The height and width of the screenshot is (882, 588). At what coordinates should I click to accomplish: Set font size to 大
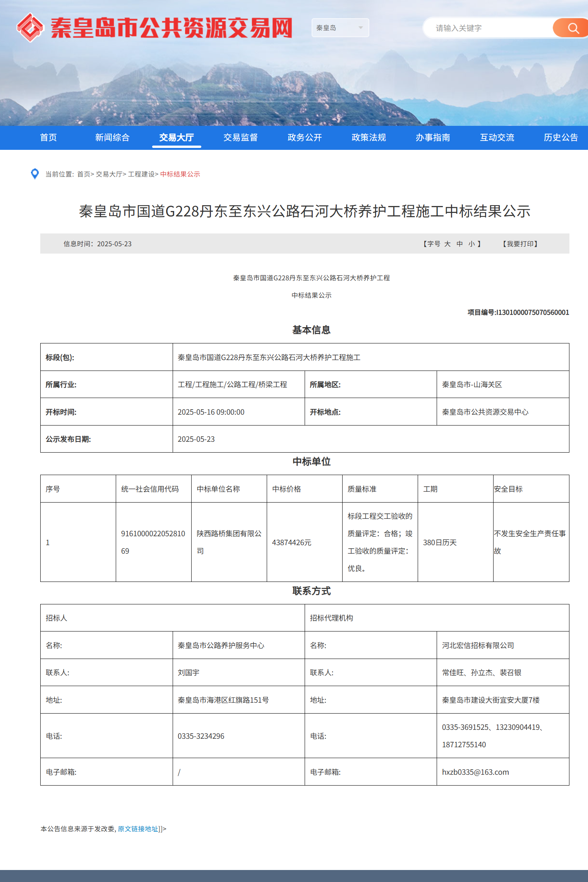pyautogui.click(x=447, y=244)
